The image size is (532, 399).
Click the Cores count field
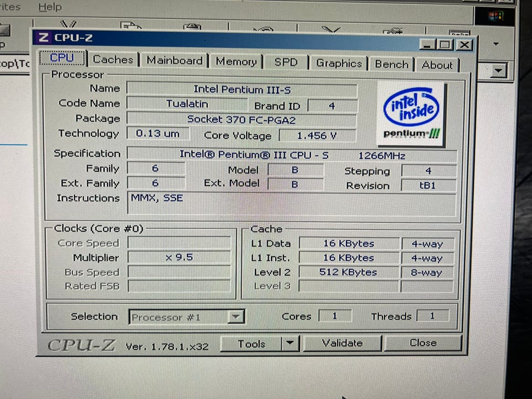(x=335, y=316)
